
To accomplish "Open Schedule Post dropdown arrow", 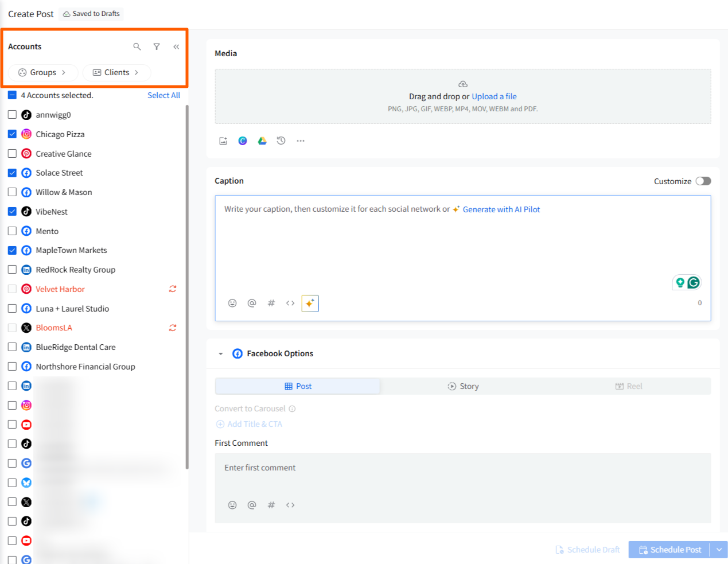I will point(719,550).
